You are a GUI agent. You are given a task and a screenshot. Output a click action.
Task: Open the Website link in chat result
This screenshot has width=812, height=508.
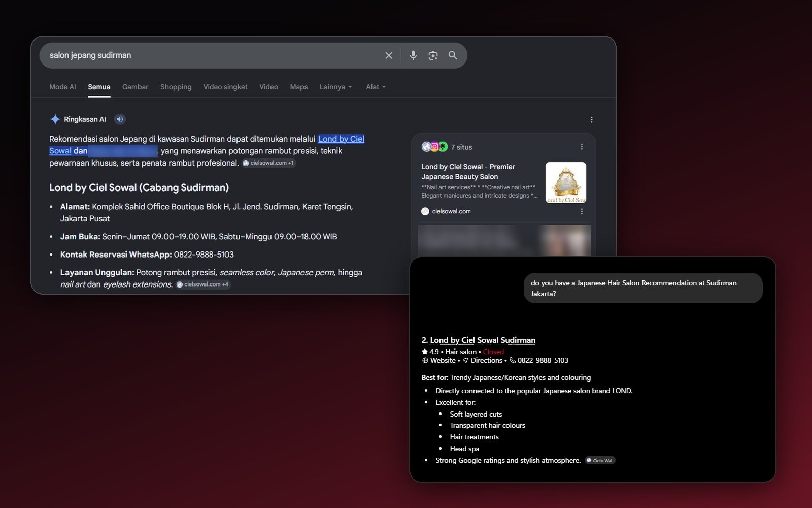pyautogui.click(x=443, y=360)
